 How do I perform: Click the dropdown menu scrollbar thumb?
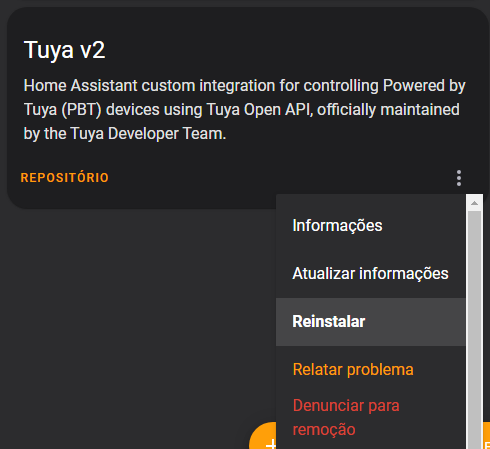pos(475,330)
